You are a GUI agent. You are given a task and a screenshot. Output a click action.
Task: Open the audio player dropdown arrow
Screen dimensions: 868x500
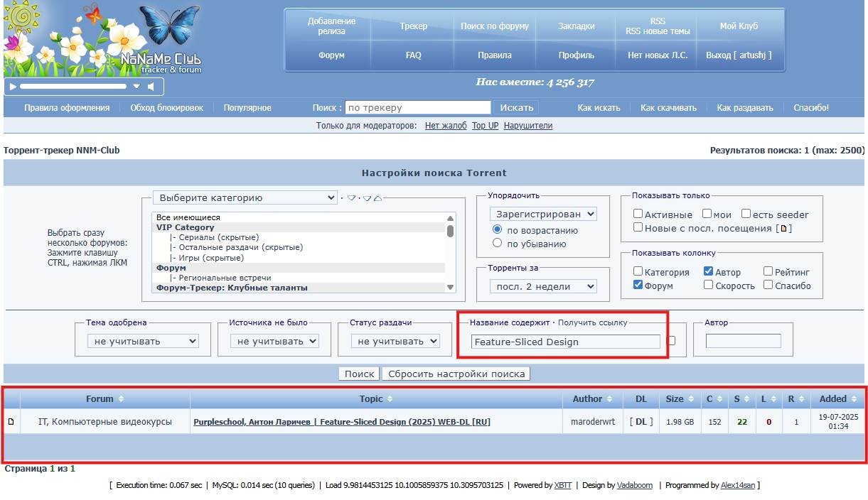136,87
